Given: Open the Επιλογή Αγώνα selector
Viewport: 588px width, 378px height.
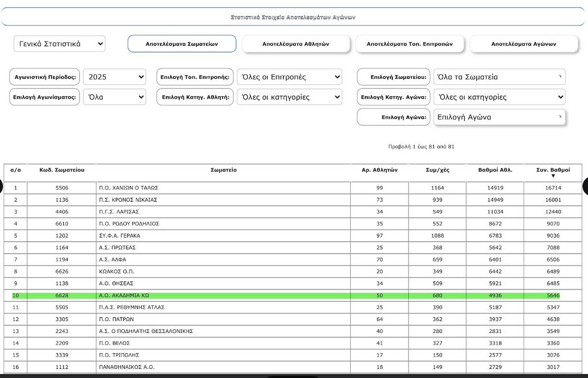Looking at the screenshot, I should coord(499,117).
